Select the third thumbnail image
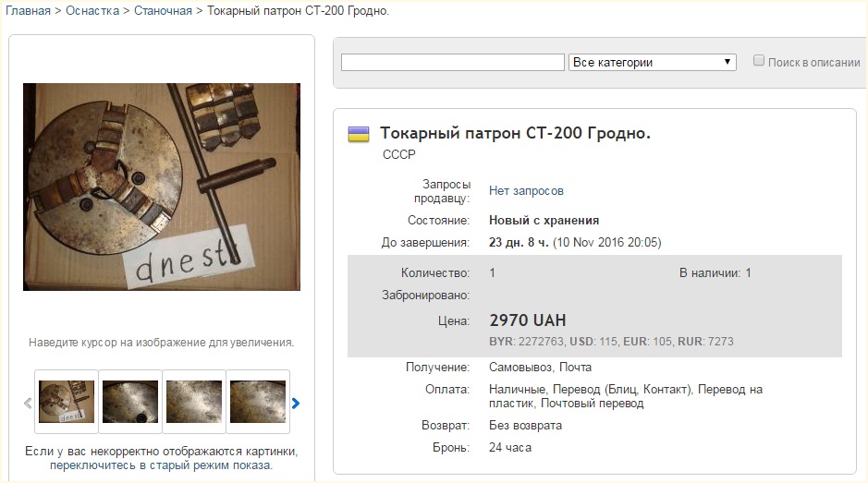Screen dimensions: 868x483 coord(194,402)
